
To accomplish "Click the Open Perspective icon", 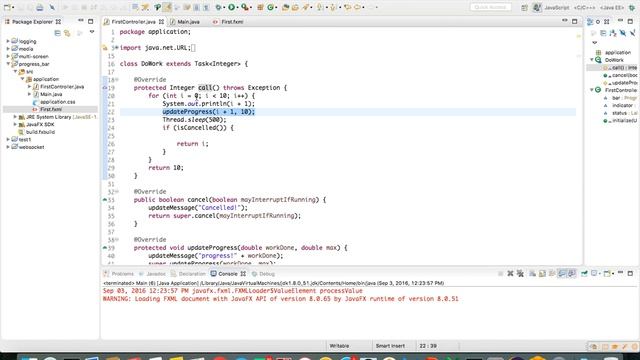I will (524, 8).
